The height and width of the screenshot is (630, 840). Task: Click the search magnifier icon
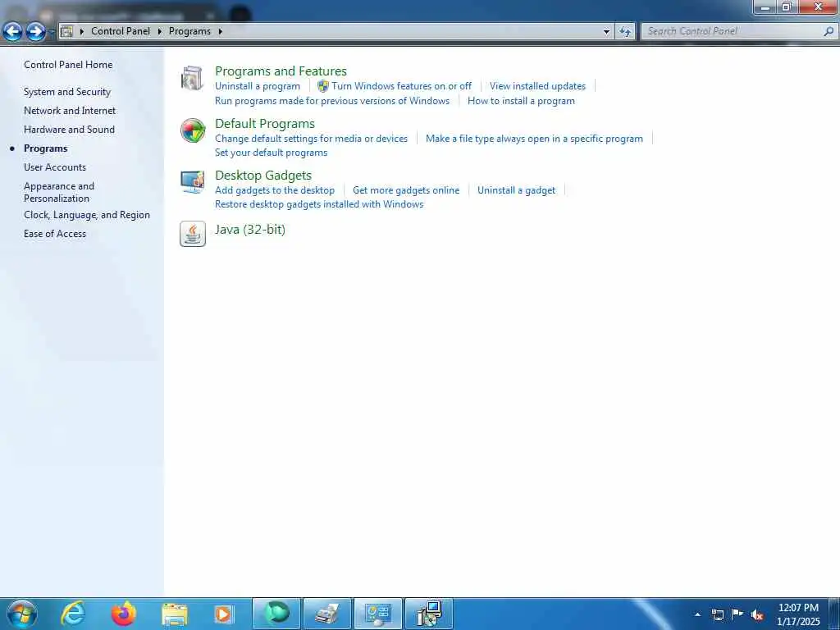click(x=829, y=32)
